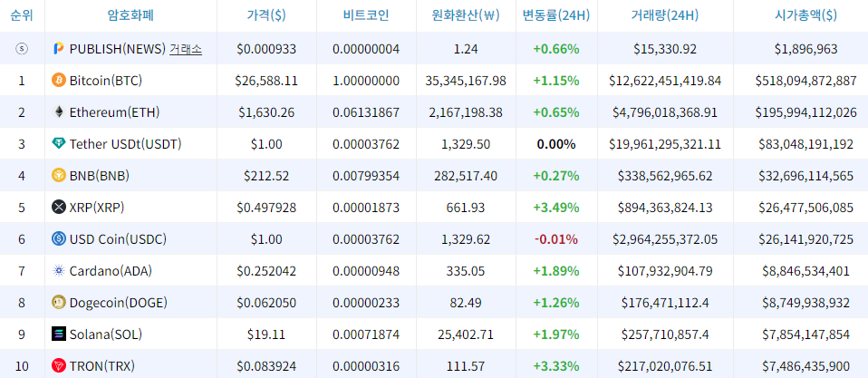The image size is (868, 378).
Task: Click the PUBLISH coin logo icon
Action: [x=58, y=49]
